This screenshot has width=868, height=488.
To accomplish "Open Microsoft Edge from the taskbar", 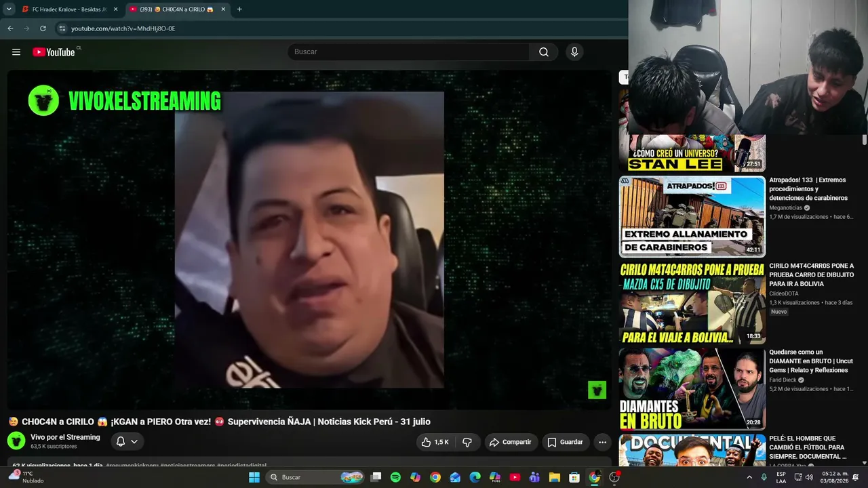I will point(475,477).
